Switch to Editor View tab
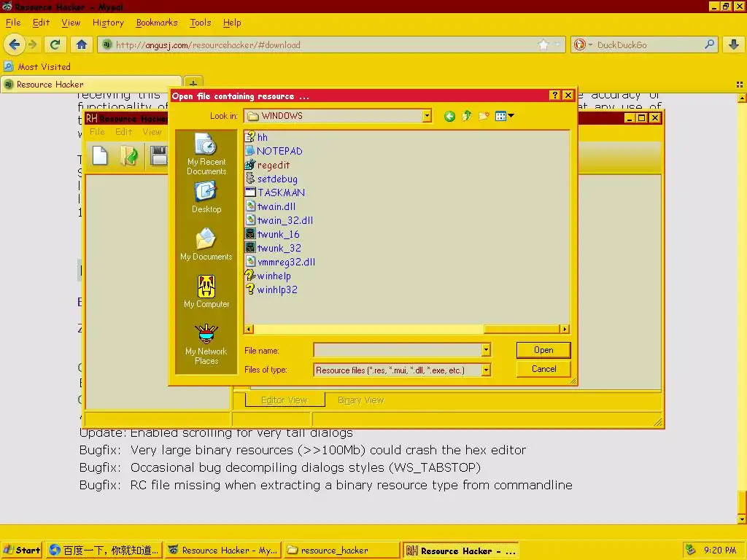The image size is (747, 560). 285,400
